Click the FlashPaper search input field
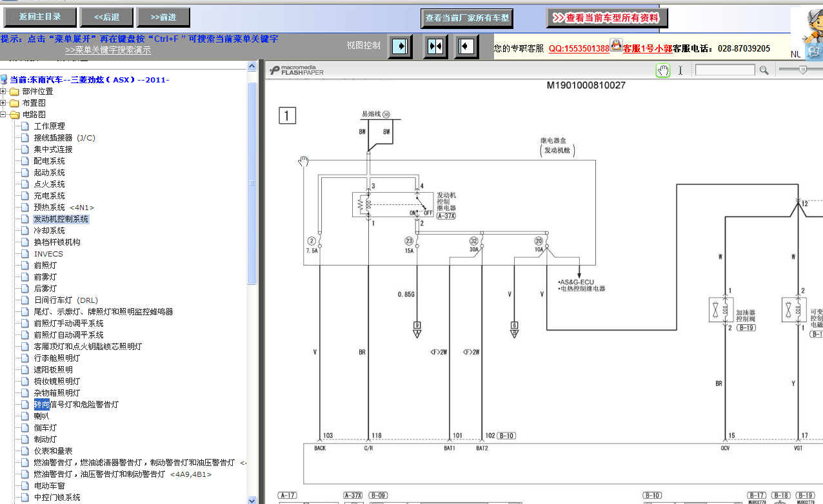 [x=724, y=70]
